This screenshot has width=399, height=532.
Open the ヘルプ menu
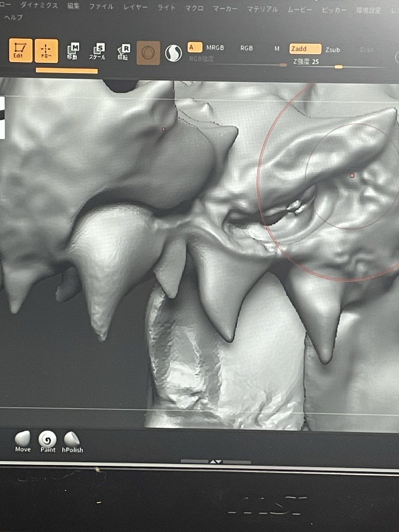(x=13, y=18)
